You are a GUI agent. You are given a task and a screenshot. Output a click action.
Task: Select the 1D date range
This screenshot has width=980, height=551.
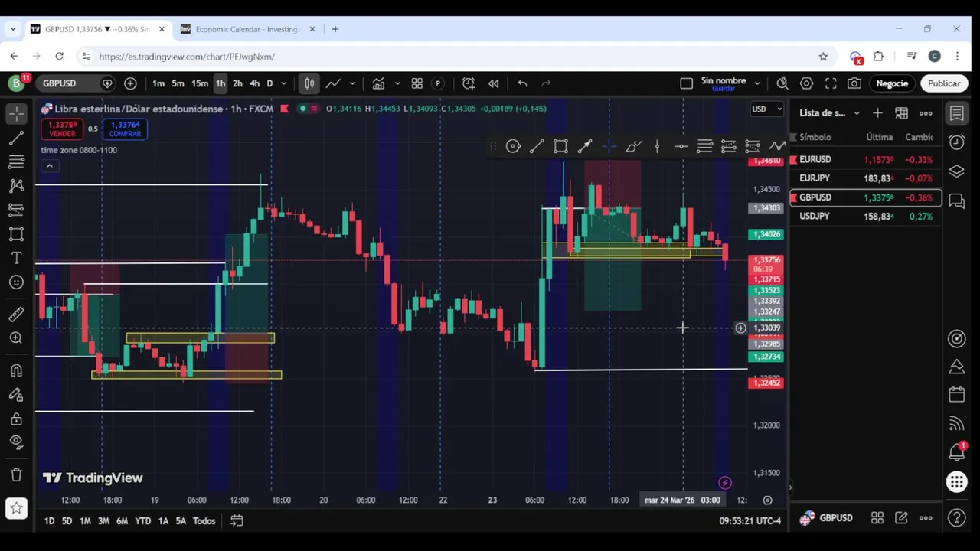click(49, 521)
